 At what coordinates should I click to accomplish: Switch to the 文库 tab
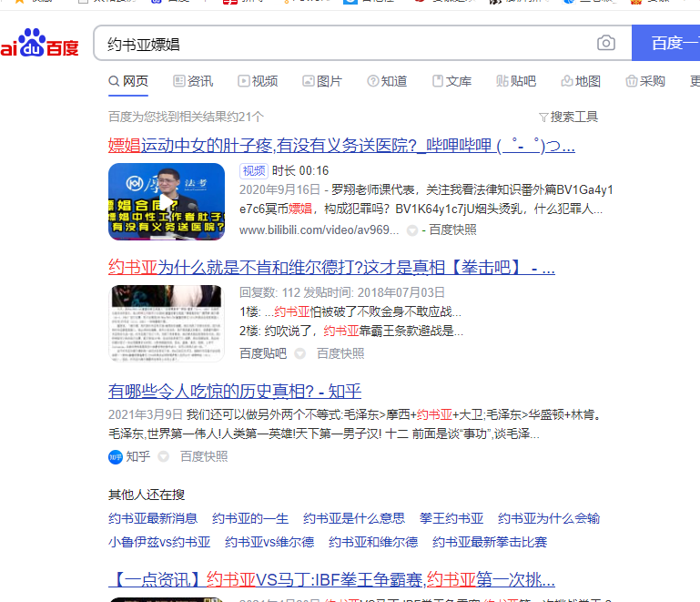tap(451, 81)
